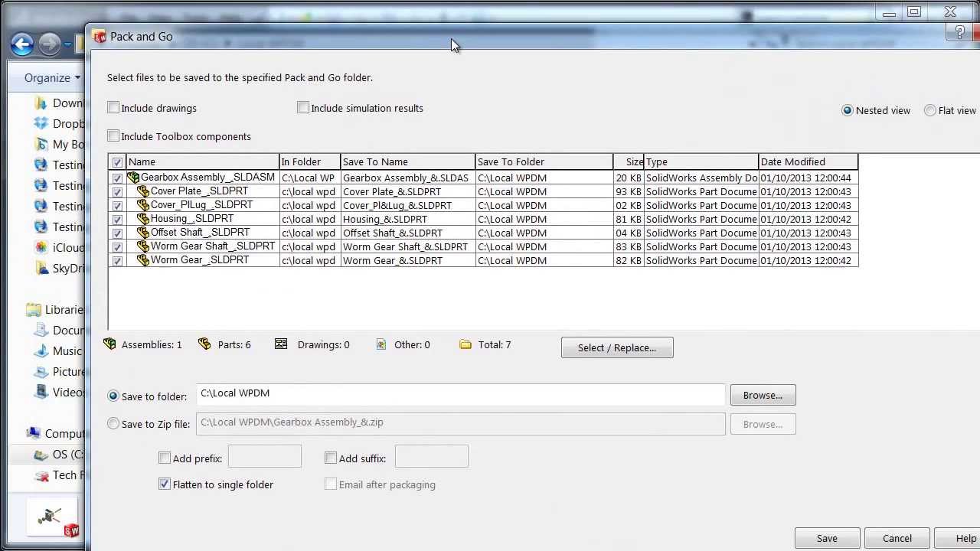The height and width of the screenshot is (551, 980).
Task: Click the Add suffix text field
Action: 432,457
